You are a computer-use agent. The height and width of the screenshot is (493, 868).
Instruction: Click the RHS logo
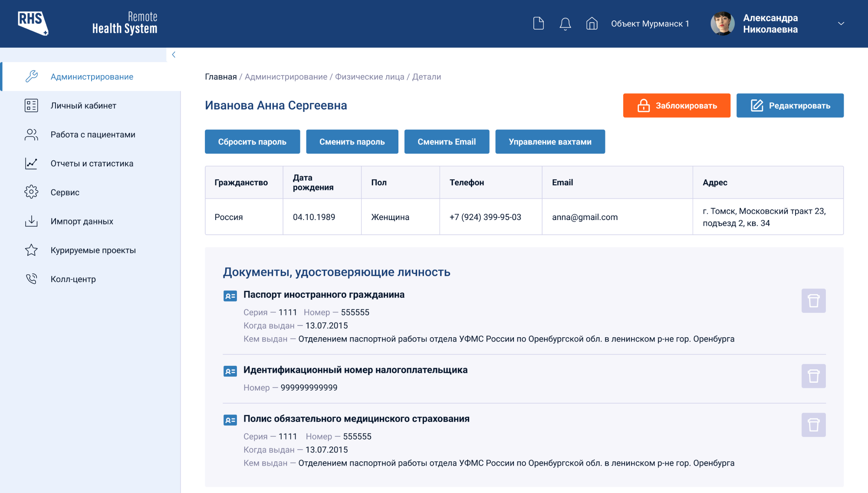(33, 23)
